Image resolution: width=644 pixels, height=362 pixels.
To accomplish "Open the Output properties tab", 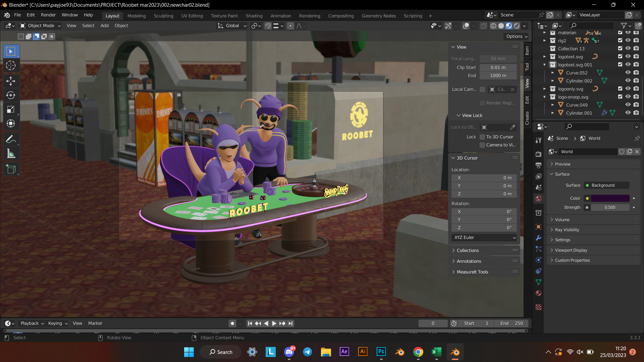I will (x=538, y=165).
